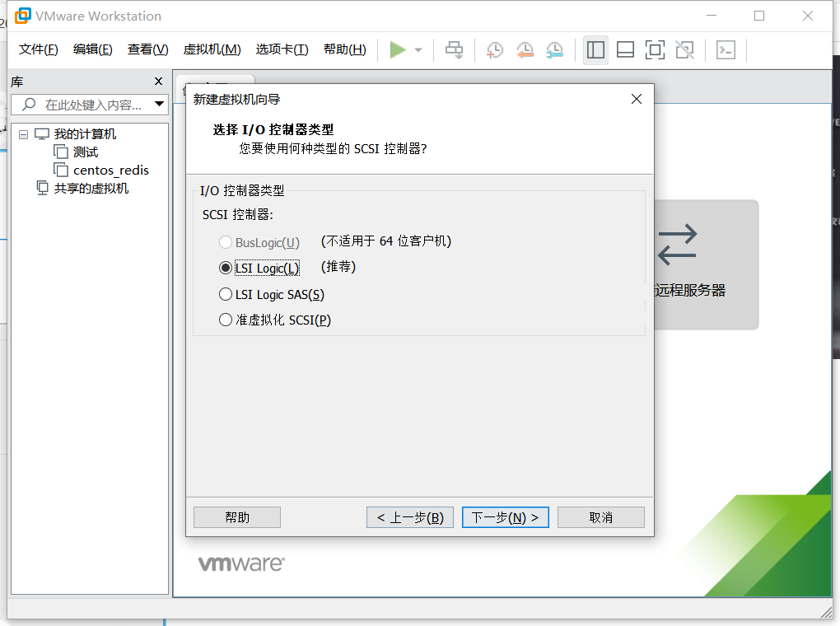Click the revert snapshot toolbar icon
The width and height of the screenshot is (840, 626).
pyautogui.click(x=525, y=50)
